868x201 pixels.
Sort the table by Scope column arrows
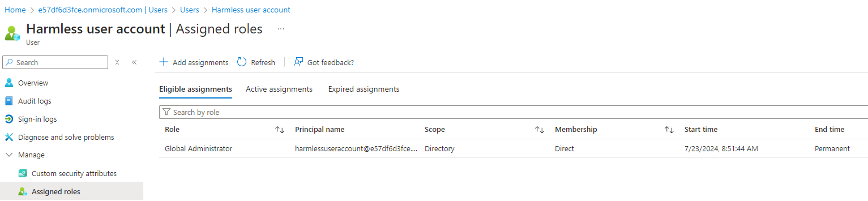tap(539, 130)
